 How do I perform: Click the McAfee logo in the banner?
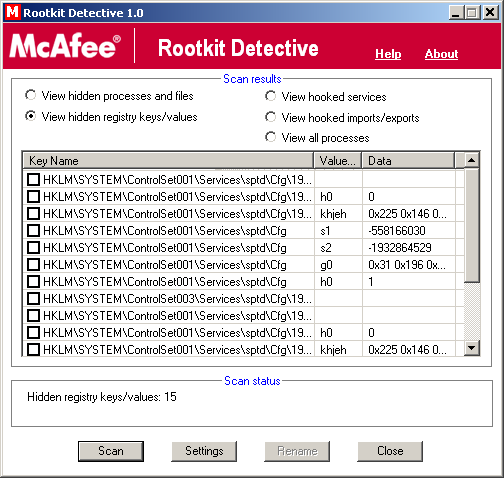click(x=65, y=46)
